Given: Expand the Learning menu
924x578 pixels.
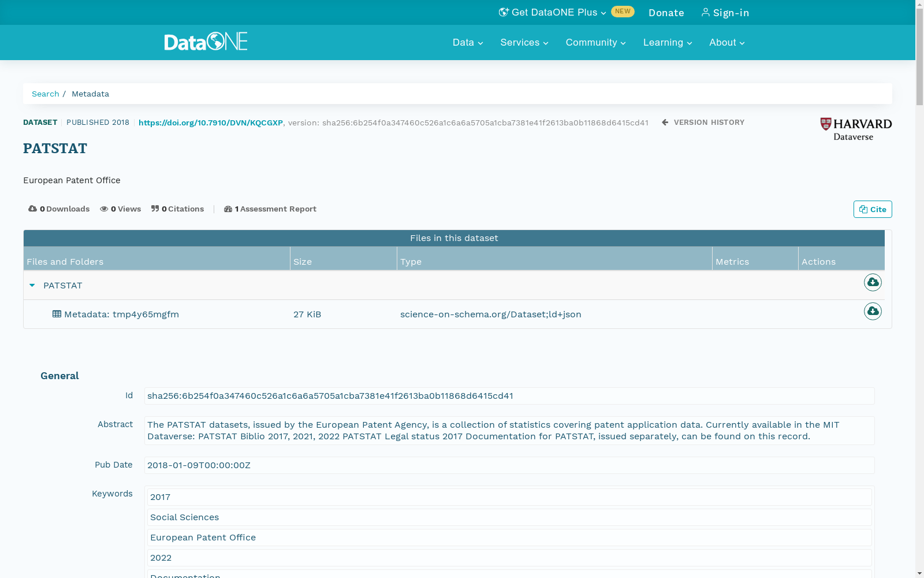Looking at the screenshot, I should coord(668,42).
